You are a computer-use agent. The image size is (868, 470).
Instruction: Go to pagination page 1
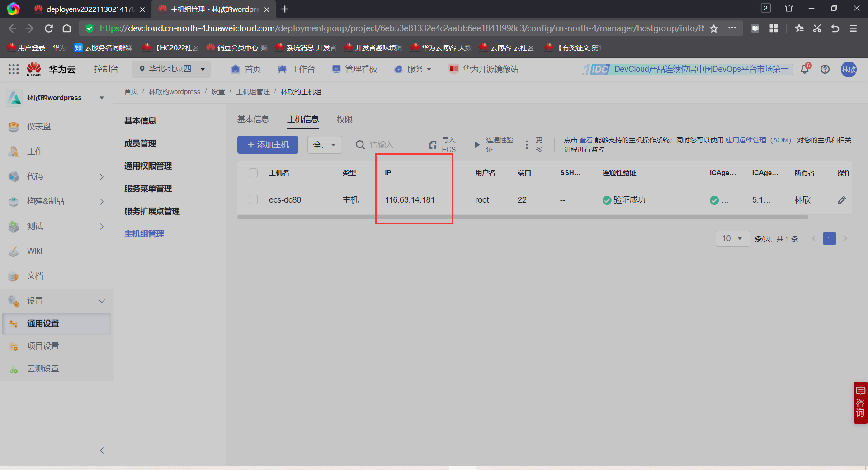830,238
